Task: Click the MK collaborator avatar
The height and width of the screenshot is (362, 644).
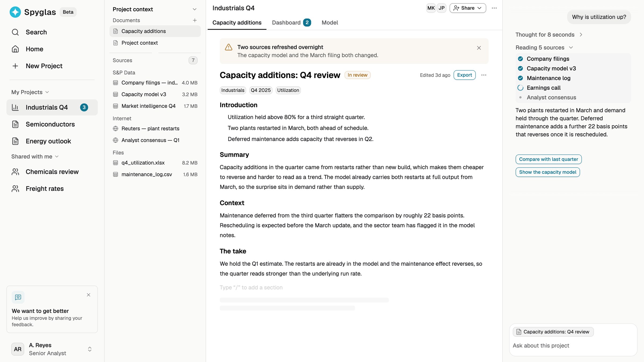Action: point(431,8)
